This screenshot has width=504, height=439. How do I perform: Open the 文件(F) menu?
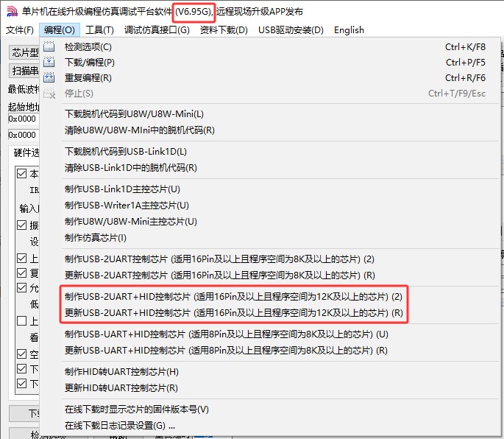point(20,30)
